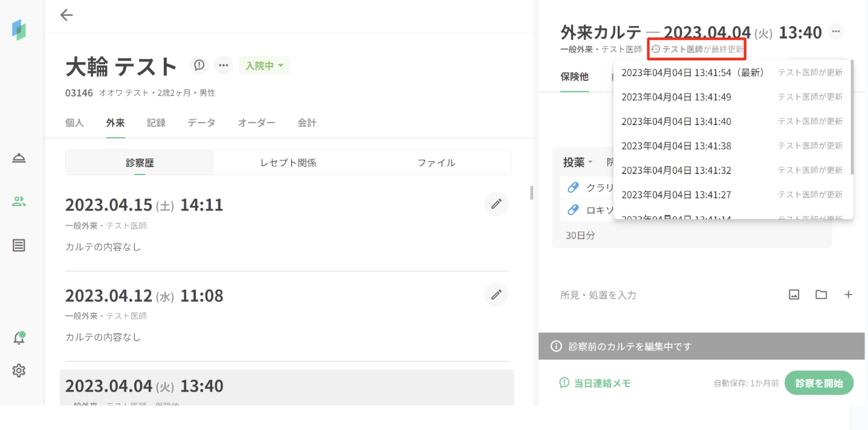Open the receipt list sidebar icon
The width and height of the screenshot is (868, 430).
pos(19,245)
